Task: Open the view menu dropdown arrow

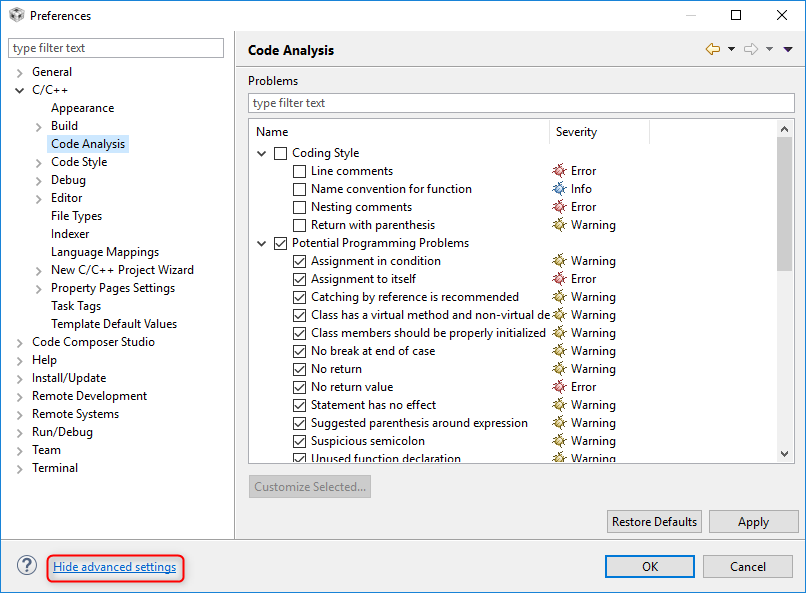Action: (788, 49)
